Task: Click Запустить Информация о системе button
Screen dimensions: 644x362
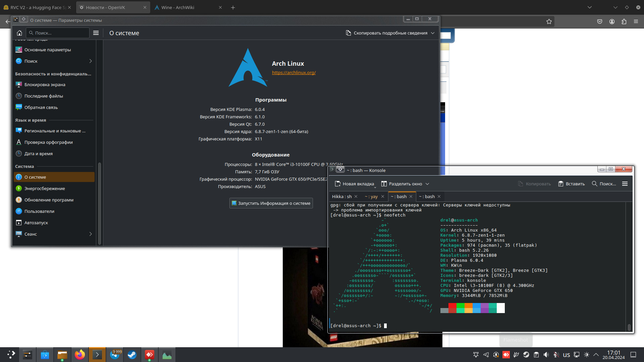Action: 271,203
